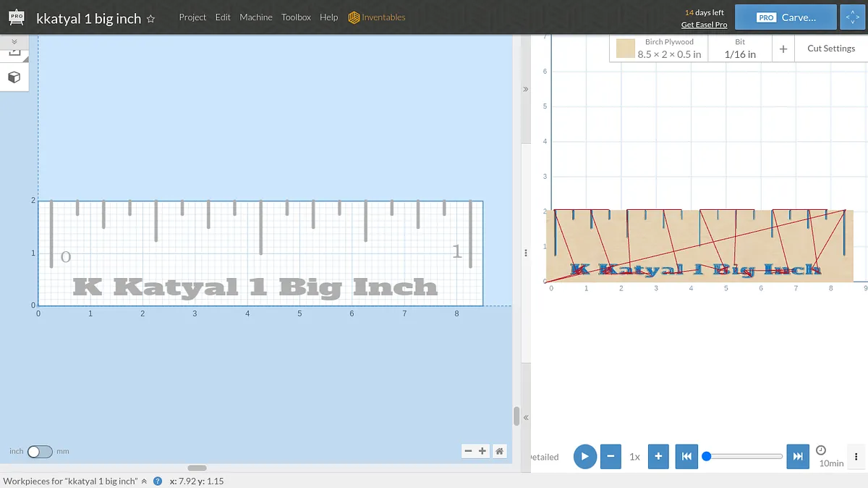Viewport: 868px width, 488px height.
Task: Select the 3D cube shape tool
Action: [14, 77]
